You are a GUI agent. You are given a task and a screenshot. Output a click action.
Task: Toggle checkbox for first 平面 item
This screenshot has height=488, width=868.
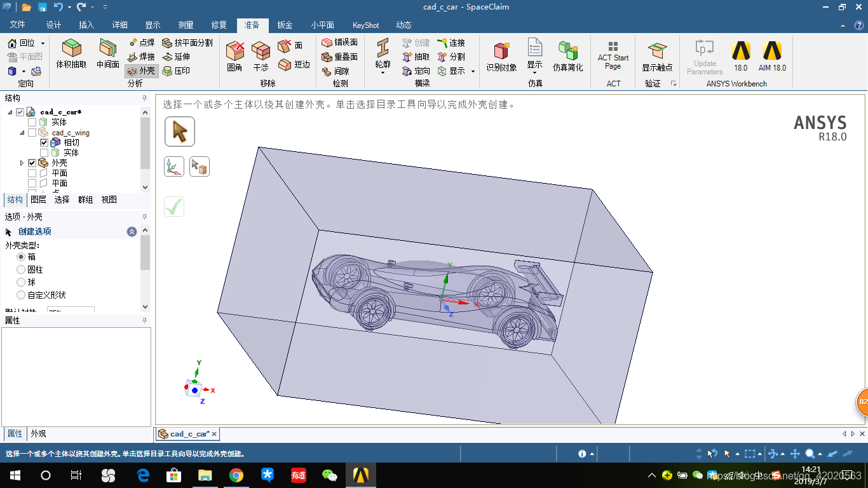pyautogui.click(x=32, y=173)
